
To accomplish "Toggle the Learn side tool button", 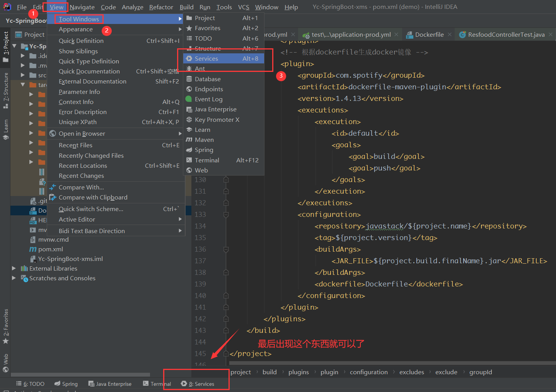I will (5, 130).
